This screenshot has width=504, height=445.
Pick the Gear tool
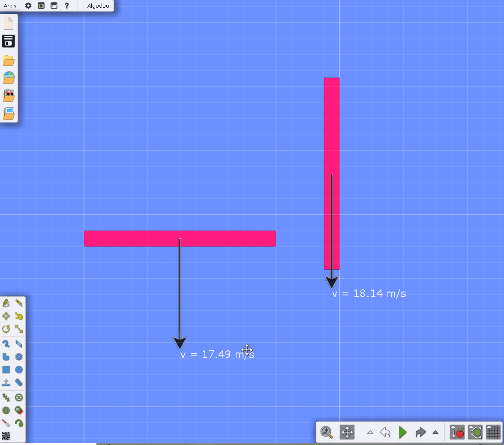click(x=19, y=357)
